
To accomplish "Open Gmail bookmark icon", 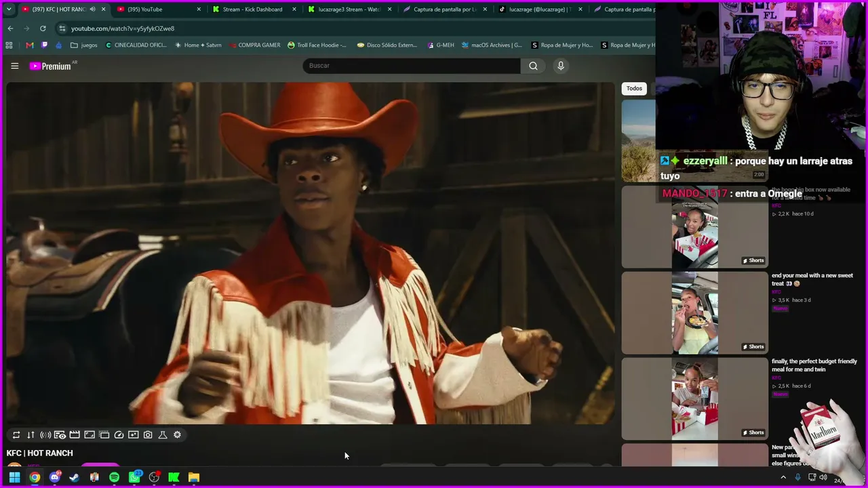I will click(x=29, y=45).
